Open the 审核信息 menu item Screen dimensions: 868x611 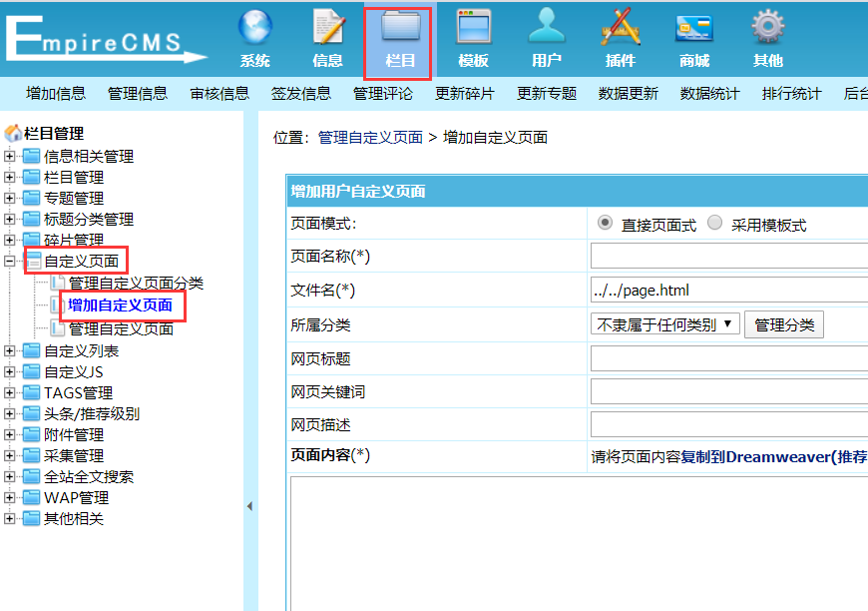click(x=219, y=94)
